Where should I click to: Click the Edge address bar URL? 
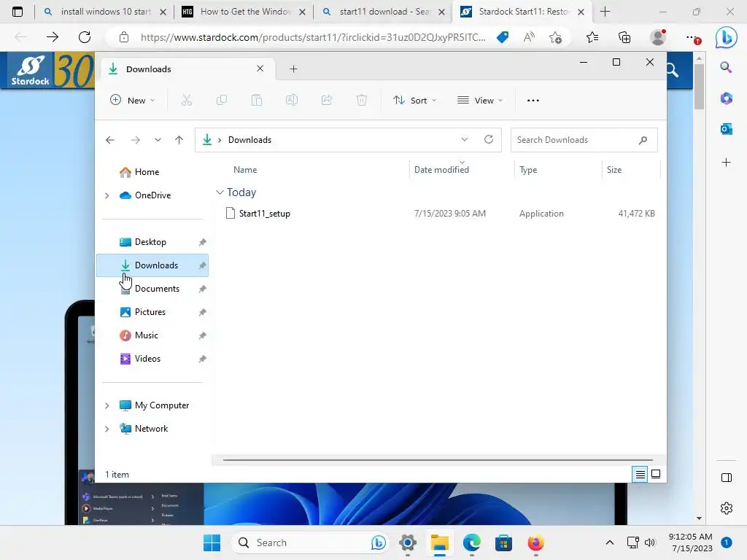pos(313,37)
